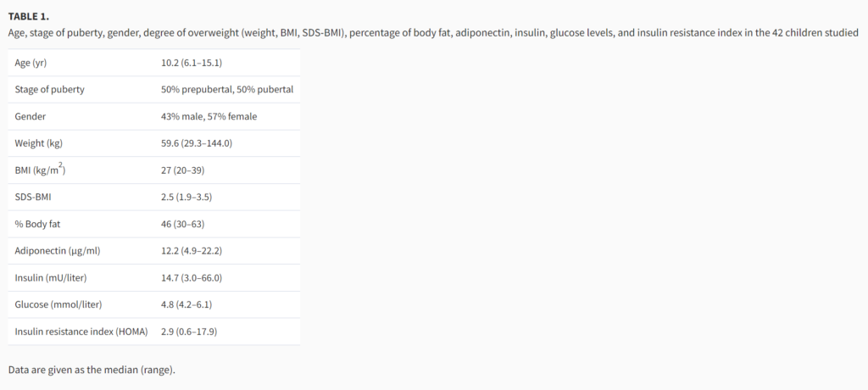The image size is (868, 390).
Task: Click the value 10.2 (6.1–15.1)
Action: [192, 63]
